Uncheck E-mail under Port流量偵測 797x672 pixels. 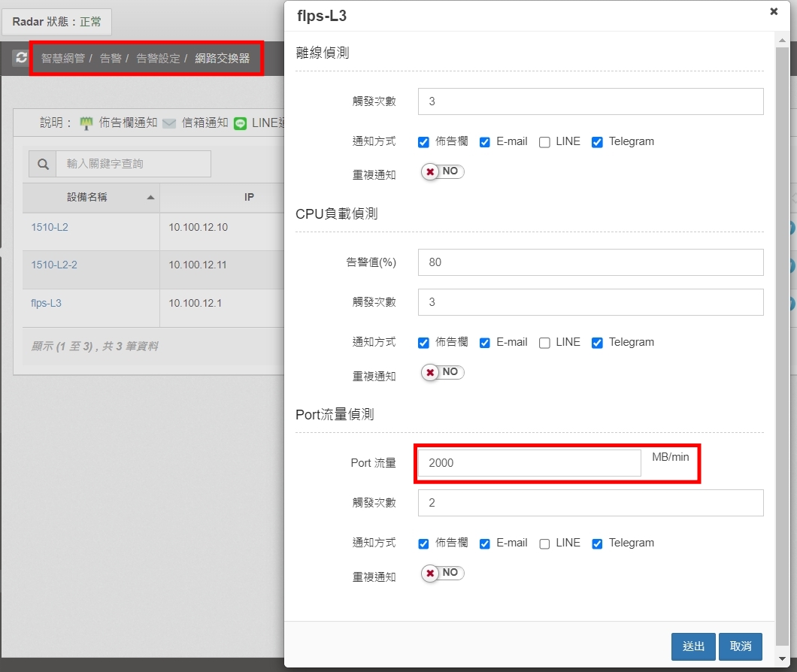(485, 543)
